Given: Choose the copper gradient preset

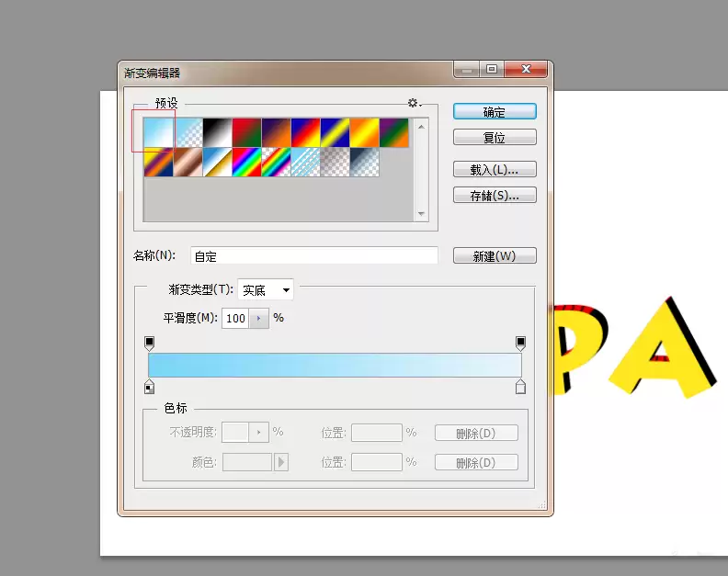Looking at the screenshot, I should tap(188, 162).
